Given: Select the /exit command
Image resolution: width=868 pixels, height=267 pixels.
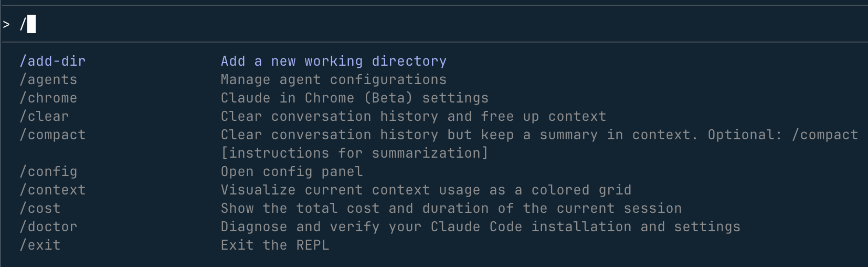Looking at the screenshot, I should [x=40, y=245].
